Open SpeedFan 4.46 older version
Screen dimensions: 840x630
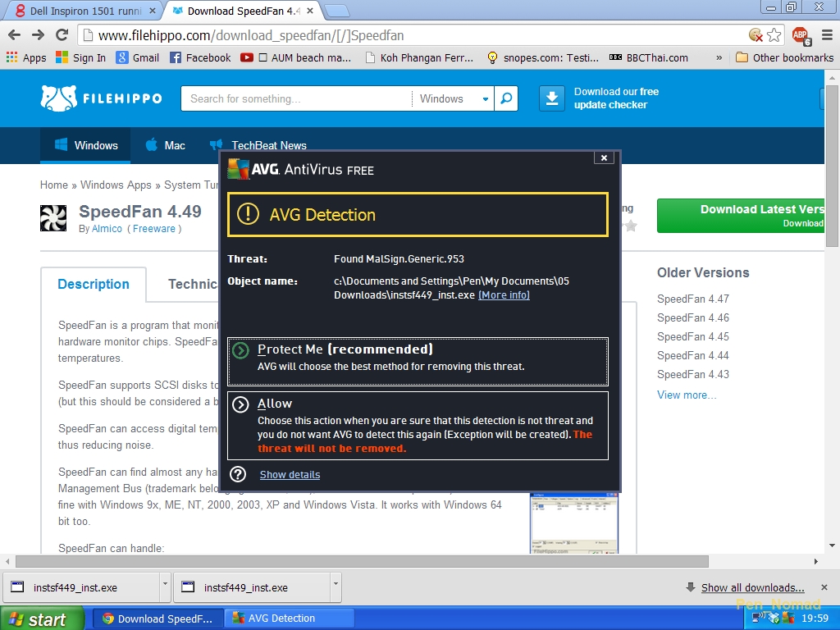pyautogui.click(x=692, y=317)
